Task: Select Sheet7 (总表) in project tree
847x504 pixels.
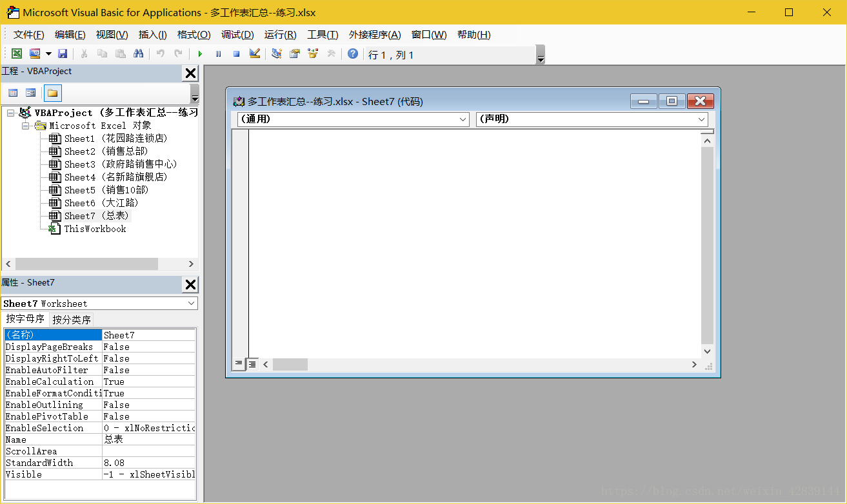Action: 96,216
